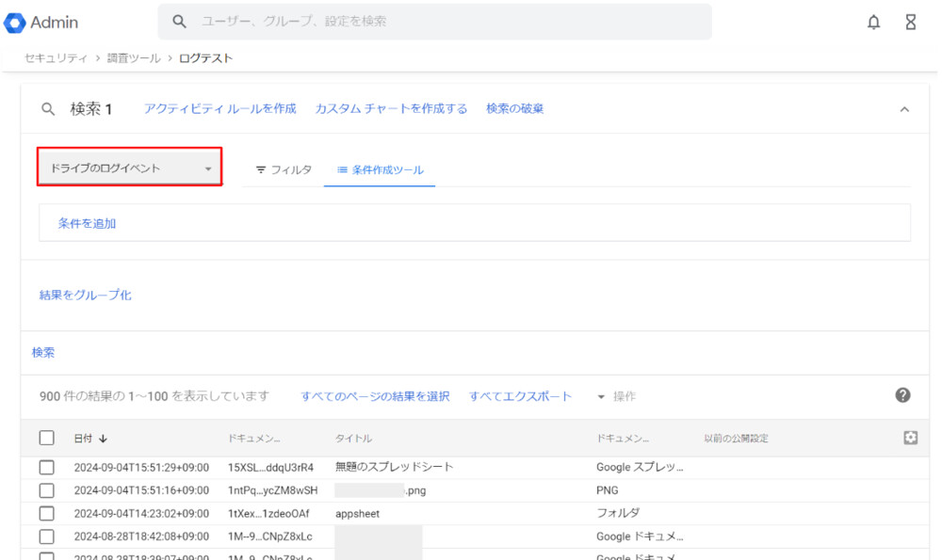Select the appsheet folder row checkbox
The height and width of the screenshot is (560, 942).
(47, 513)
